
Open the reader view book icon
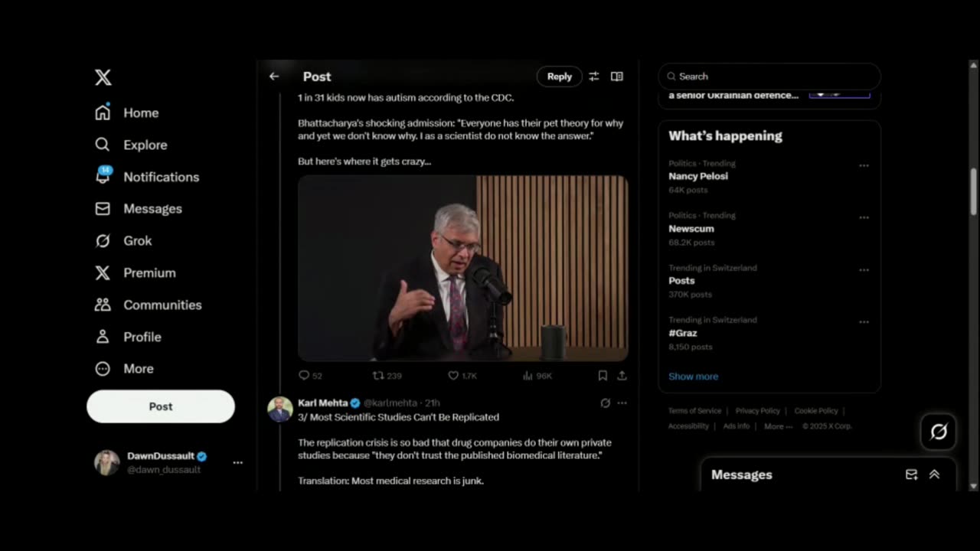(x=616, y=77)
